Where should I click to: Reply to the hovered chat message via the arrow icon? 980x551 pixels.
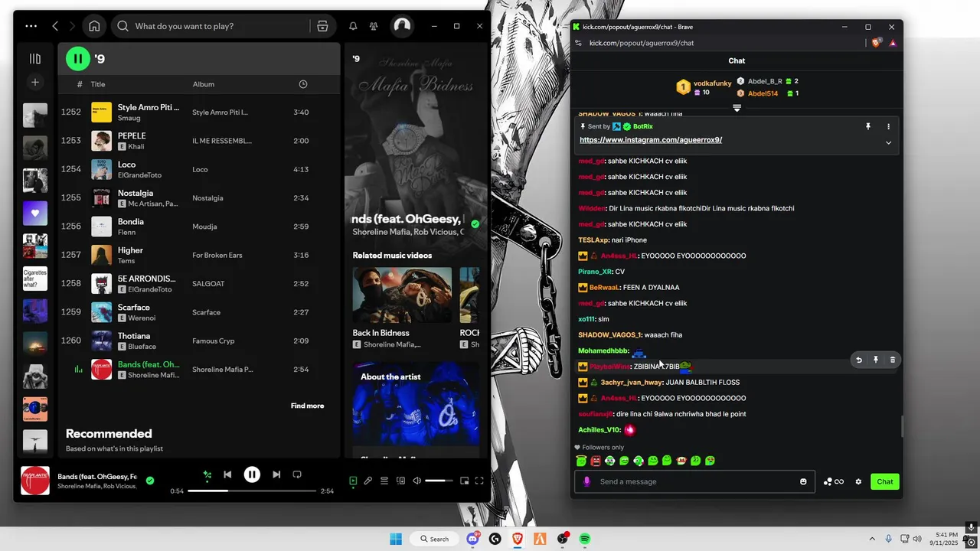[x=859, y=360]
